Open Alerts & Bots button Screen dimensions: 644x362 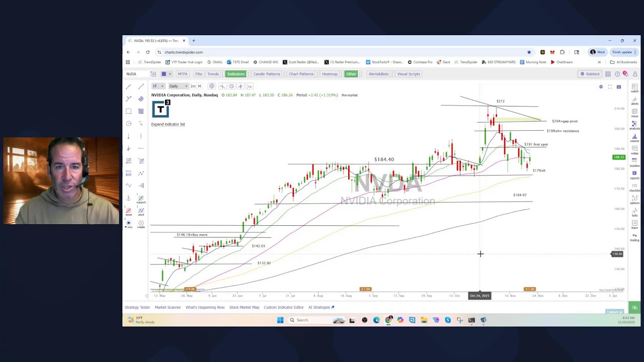tap(378, 74)
